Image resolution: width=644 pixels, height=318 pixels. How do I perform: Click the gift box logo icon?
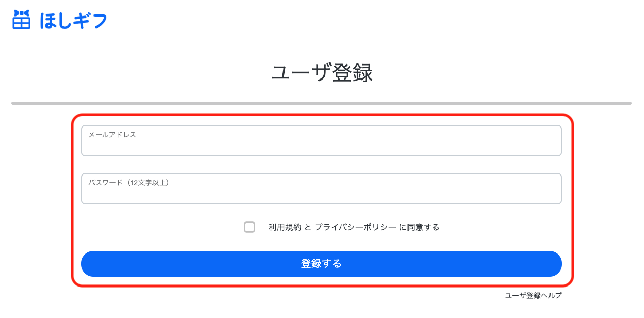pyautogui.click(x=21, y=22)
